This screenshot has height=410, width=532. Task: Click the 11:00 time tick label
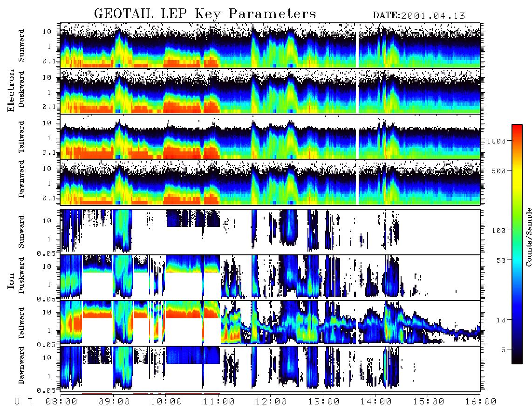tap(219, 402)
